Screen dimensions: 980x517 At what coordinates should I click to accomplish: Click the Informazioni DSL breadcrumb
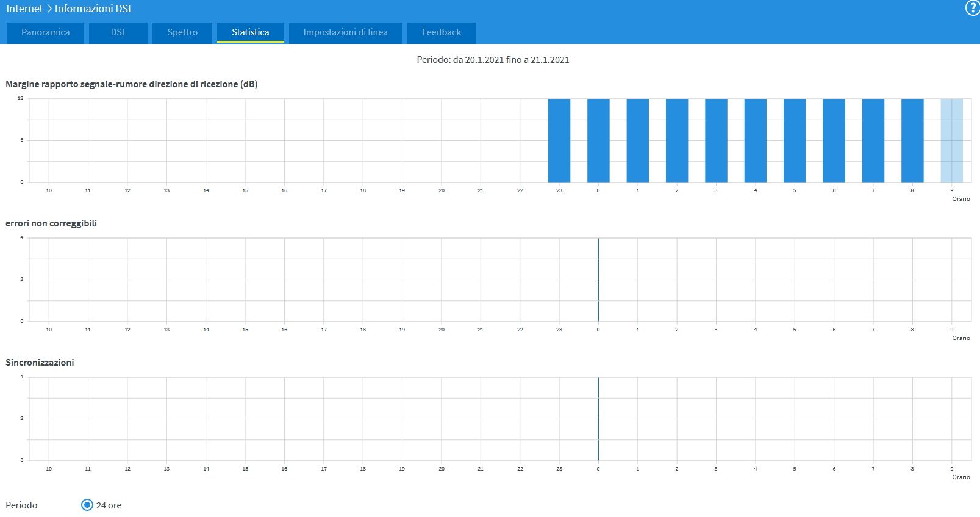click(x=94, y=9)
